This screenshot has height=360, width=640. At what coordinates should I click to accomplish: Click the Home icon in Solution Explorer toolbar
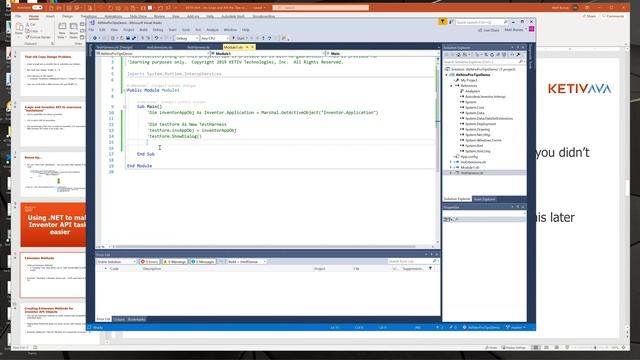[x=458, y=55]
